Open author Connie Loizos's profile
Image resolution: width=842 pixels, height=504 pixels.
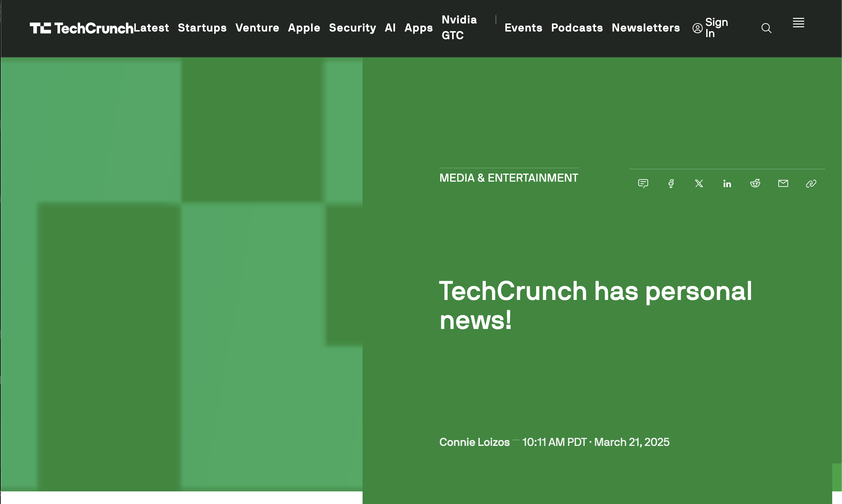pos(475,442)
